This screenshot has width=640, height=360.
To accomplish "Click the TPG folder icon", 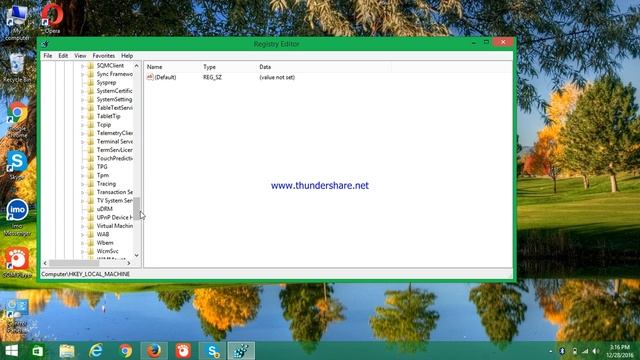I will [91, 167].
